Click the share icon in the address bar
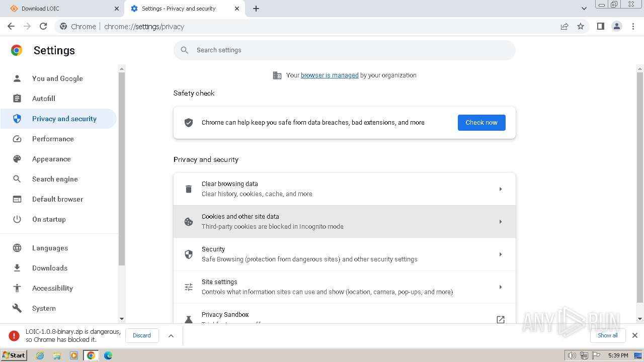This screenshot has height=362, width=644. [565, 26]
